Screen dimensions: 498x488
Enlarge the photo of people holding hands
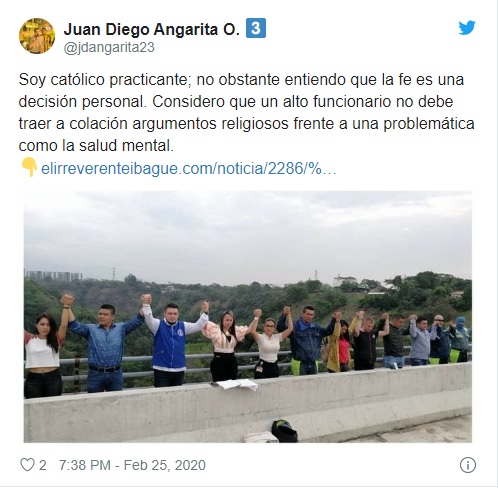pos(248,317)
